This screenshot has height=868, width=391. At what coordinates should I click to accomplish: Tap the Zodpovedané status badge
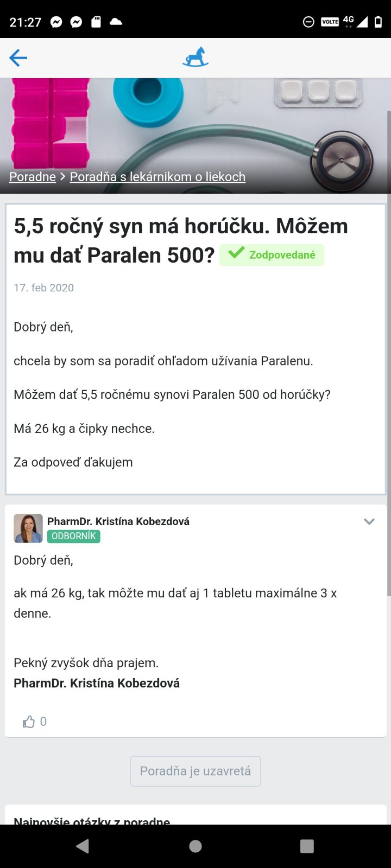(x=272, y=255)
